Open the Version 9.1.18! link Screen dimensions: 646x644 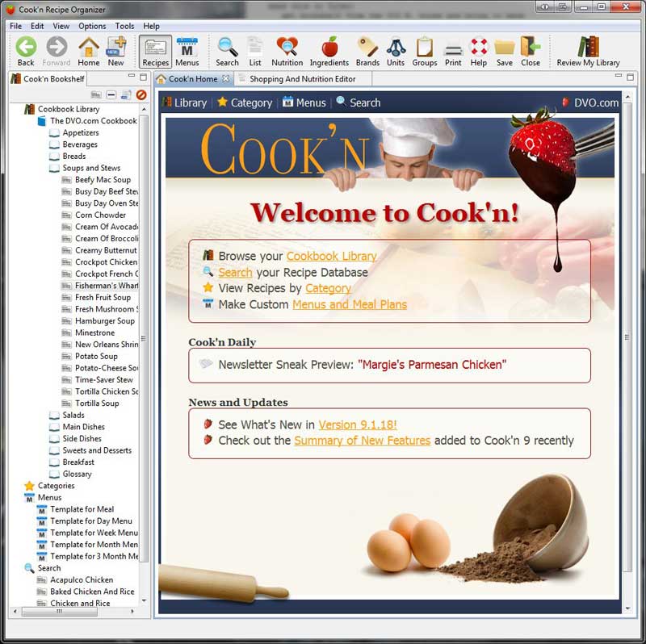[358, 424]
